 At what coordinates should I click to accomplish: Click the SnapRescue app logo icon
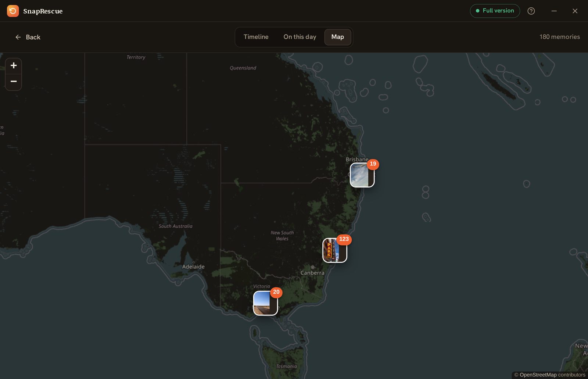13,11
